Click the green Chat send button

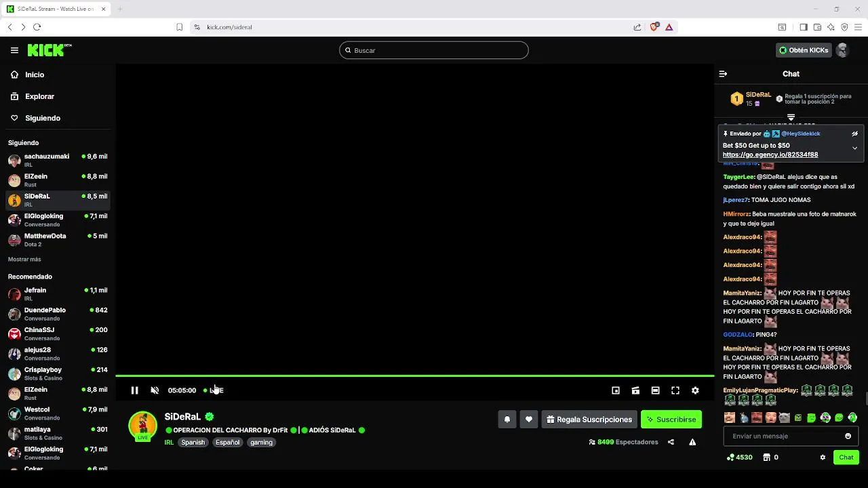[x=846, y=457]
